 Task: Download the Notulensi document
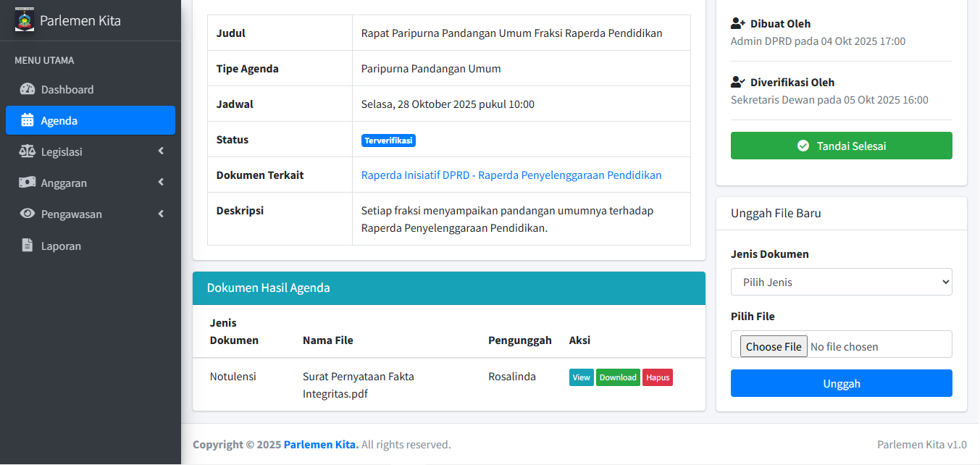pyautogui.click(x=618, y=377)
